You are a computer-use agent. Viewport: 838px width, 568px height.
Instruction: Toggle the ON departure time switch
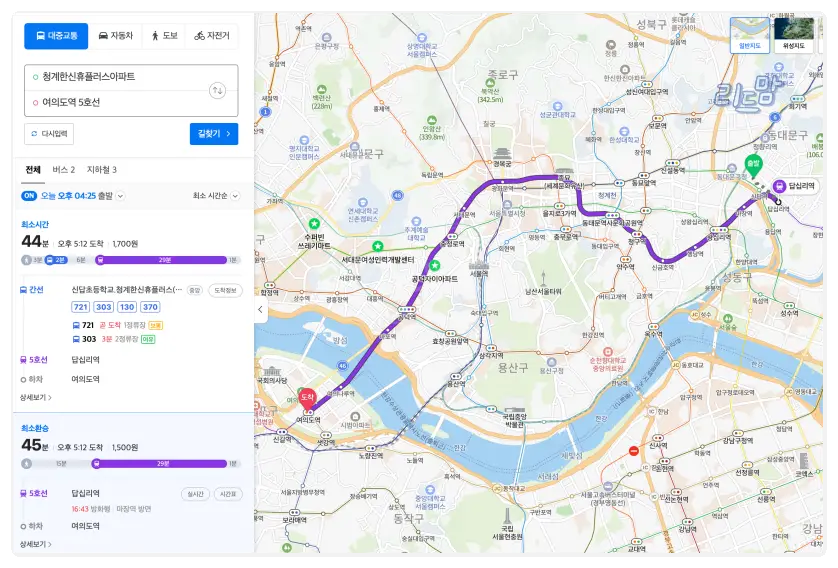tap(29, 196)
